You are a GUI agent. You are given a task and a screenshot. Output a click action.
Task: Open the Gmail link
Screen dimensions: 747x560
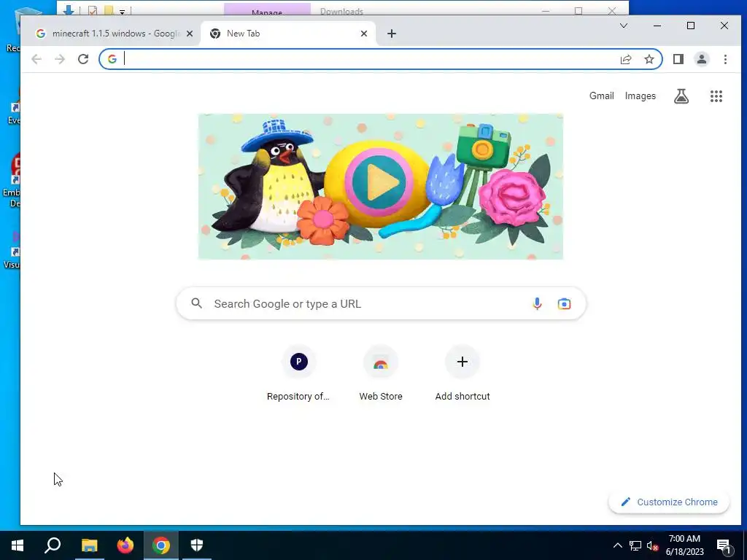point(601,96)
